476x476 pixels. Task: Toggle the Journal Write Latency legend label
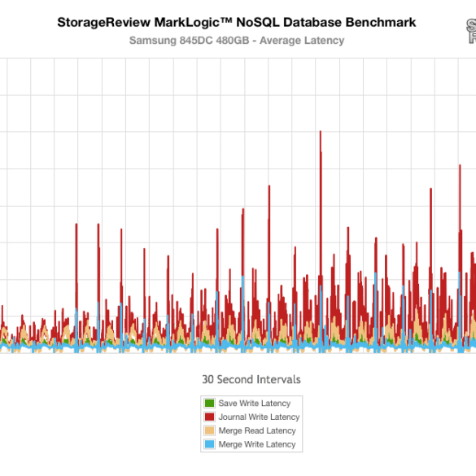tap(259, 417)
